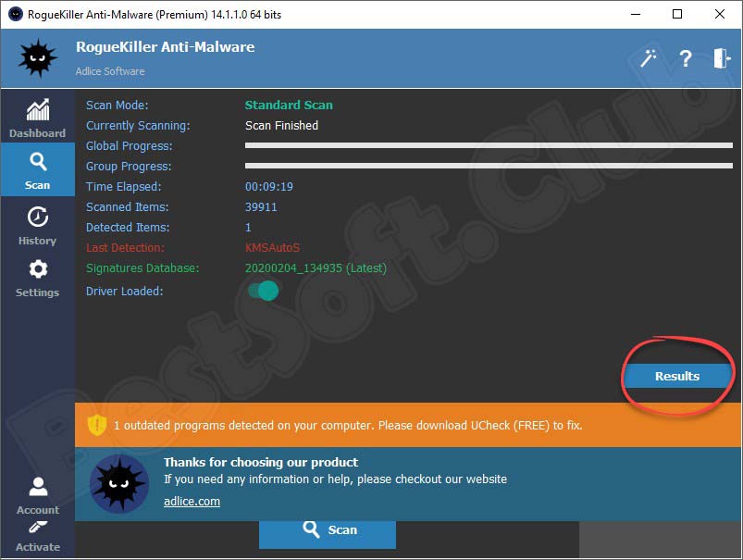The height and width of the screenshot is (560, 743).
Task: Open help via question mark icon
Action: click(685, 58)
